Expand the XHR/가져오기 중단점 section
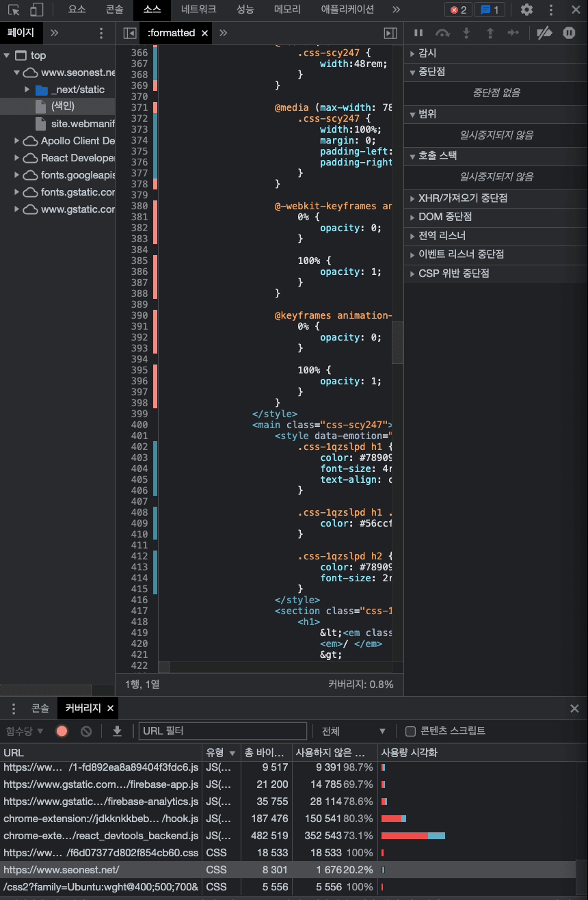The width and height of the screenshot is (588, 900). (x=462, y=198)
